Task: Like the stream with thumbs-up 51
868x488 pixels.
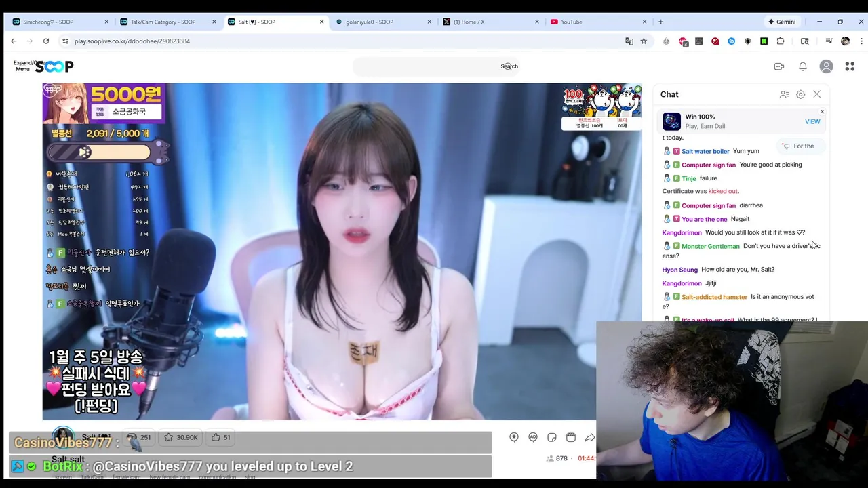Action: 221,437
